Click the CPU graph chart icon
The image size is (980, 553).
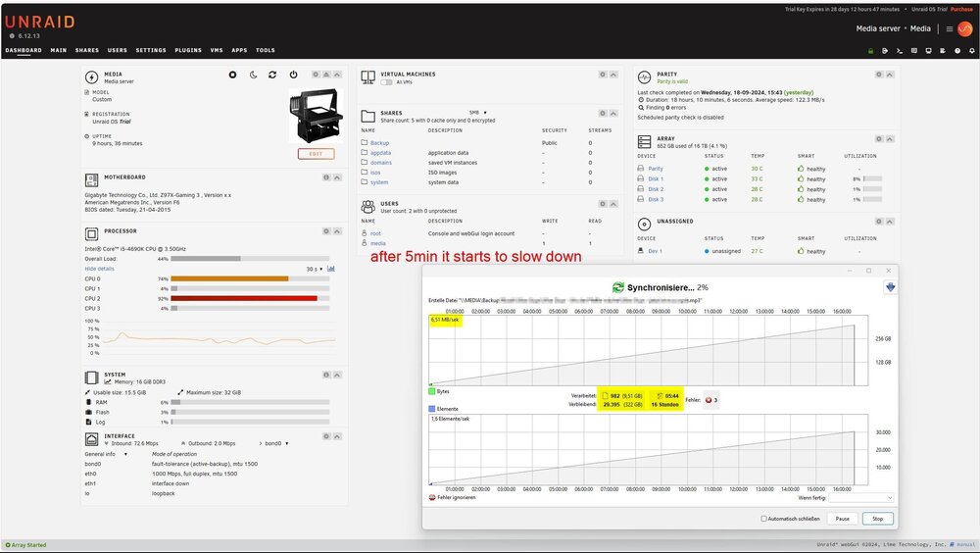point(330,269)
